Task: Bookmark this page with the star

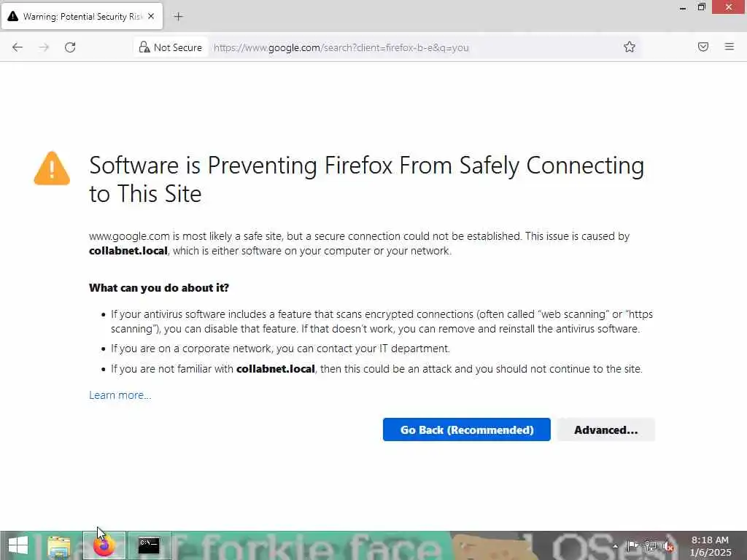Action: click(630, 47)
